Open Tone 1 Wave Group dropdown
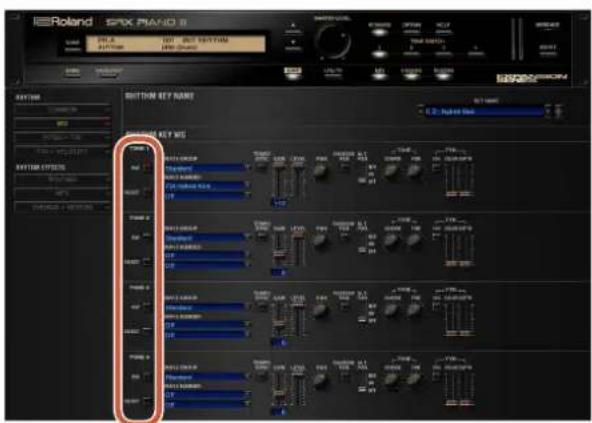The width and height of the screenshot is (592, 423). (208, 168)
